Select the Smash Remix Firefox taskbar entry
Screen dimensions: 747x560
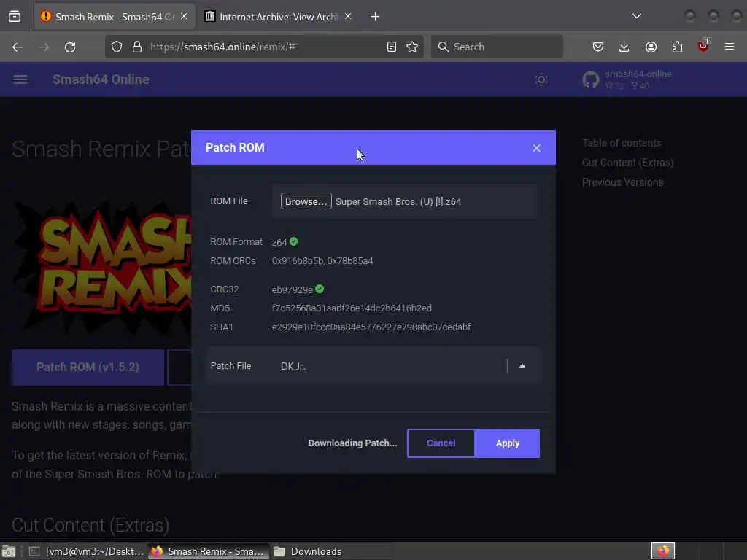click(208, 551)
